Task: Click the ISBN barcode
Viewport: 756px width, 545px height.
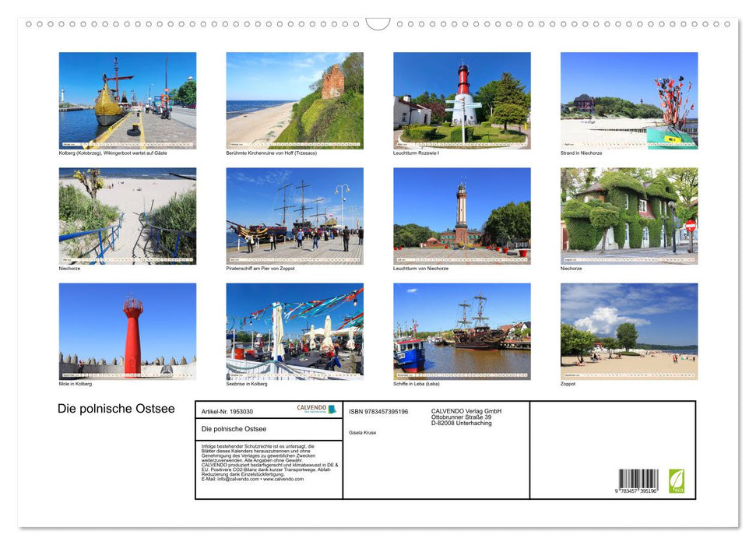Action: click(x=639, y=479)
